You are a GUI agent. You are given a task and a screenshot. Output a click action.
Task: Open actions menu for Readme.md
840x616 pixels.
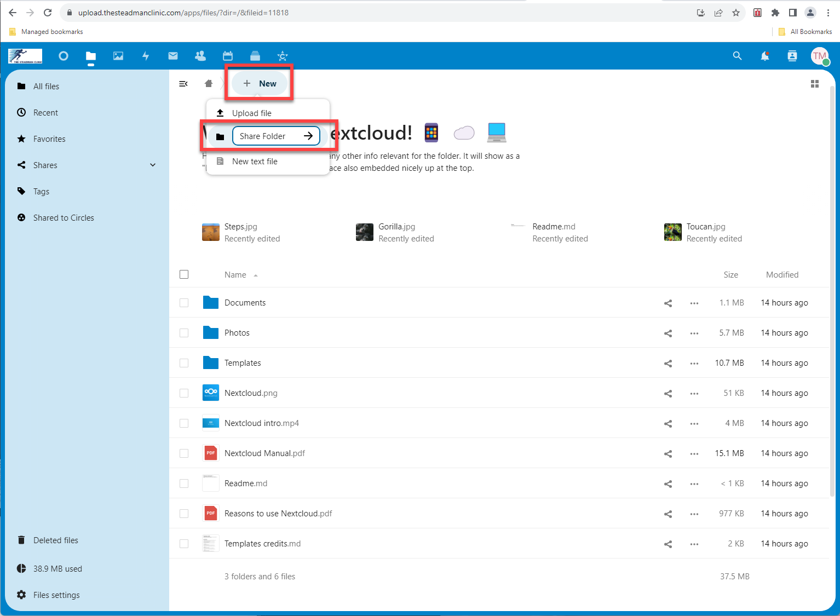(694, 483)
